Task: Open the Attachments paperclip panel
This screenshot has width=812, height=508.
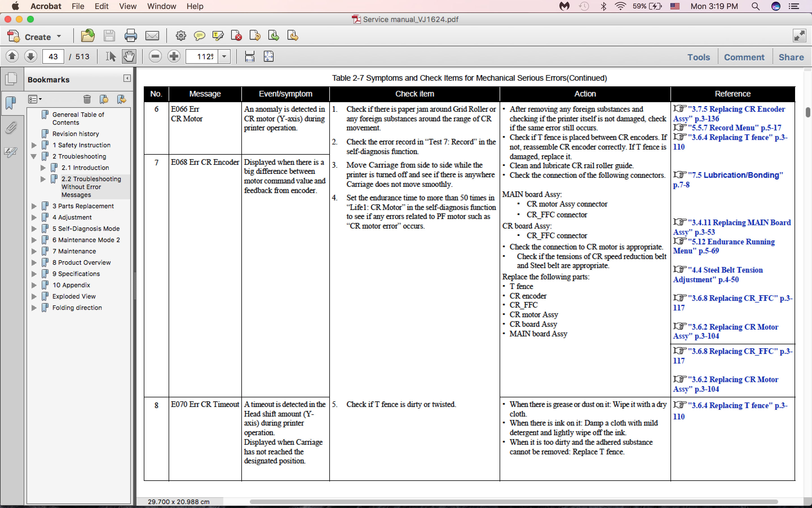Action: click(x=11, y=128)
